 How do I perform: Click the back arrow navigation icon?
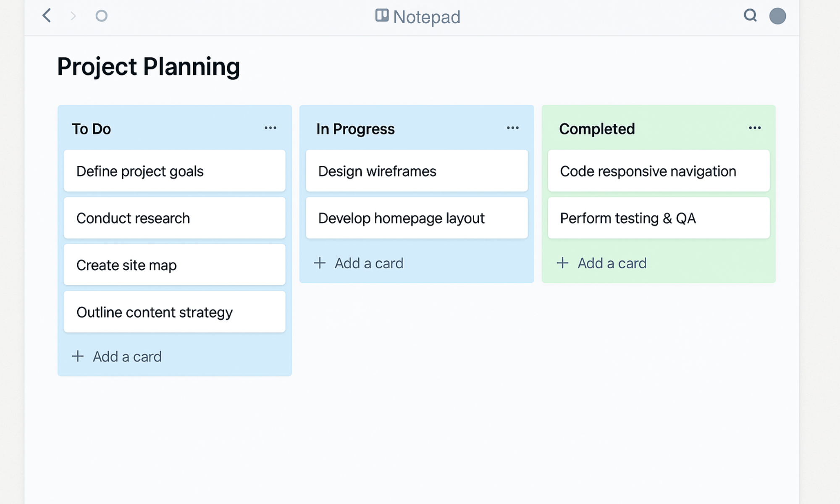[47, 16]
